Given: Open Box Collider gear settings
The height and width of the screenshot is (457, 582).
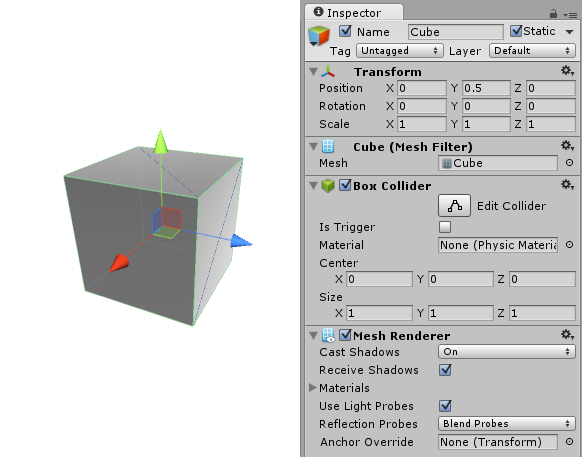Looking at the screenshot, I should tap(568, 184).
